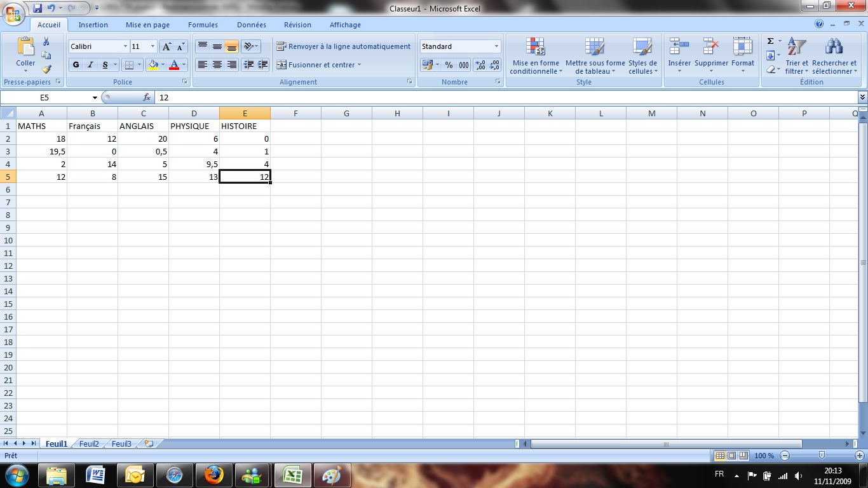
Task: Click the insert function fx icon
Action: click(x=147, y=97)
